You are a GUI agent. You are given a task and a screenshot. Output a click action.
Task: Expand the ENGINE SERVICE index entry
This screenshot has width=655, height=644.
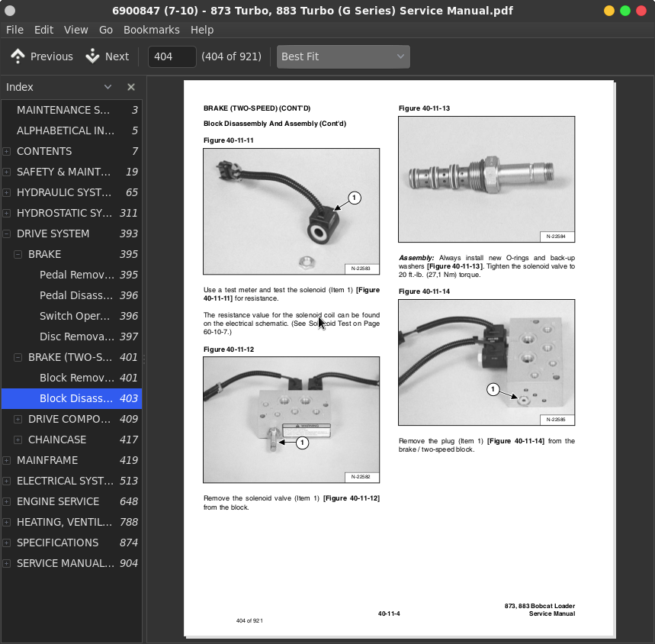pos(7,501)
